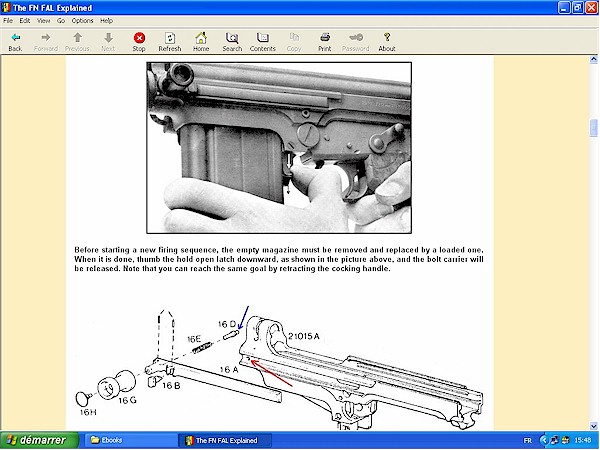
Task: Click the scrollbar down arrow
Action: coord(593,426)
